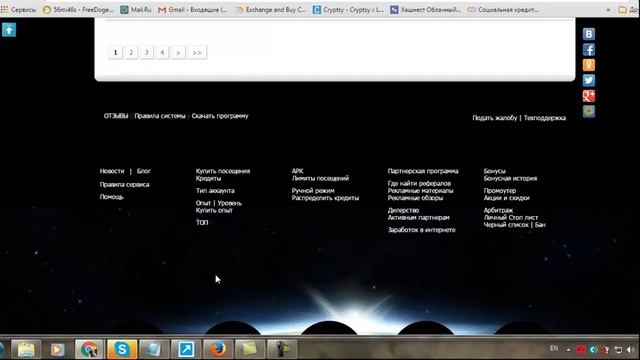This screenshot has width=640, height=360.
Task: Click Скачать программу link
Action: pyautogui.click(x=220, y=116)
